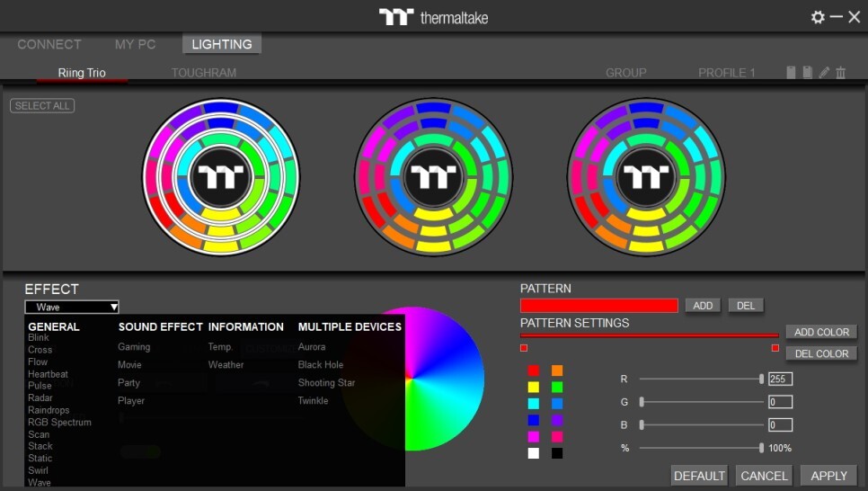
Task: Click the B value input field
Action: point(780,425)
